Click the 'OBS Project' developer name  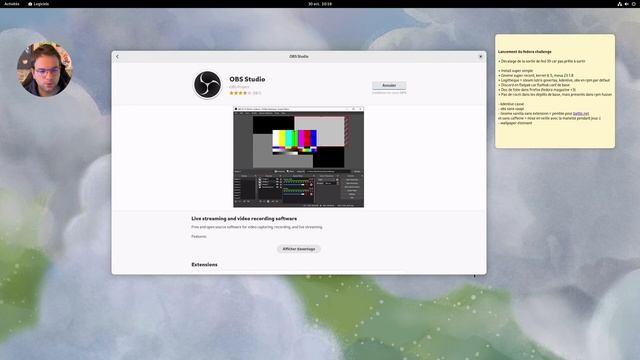pos(239,87)
